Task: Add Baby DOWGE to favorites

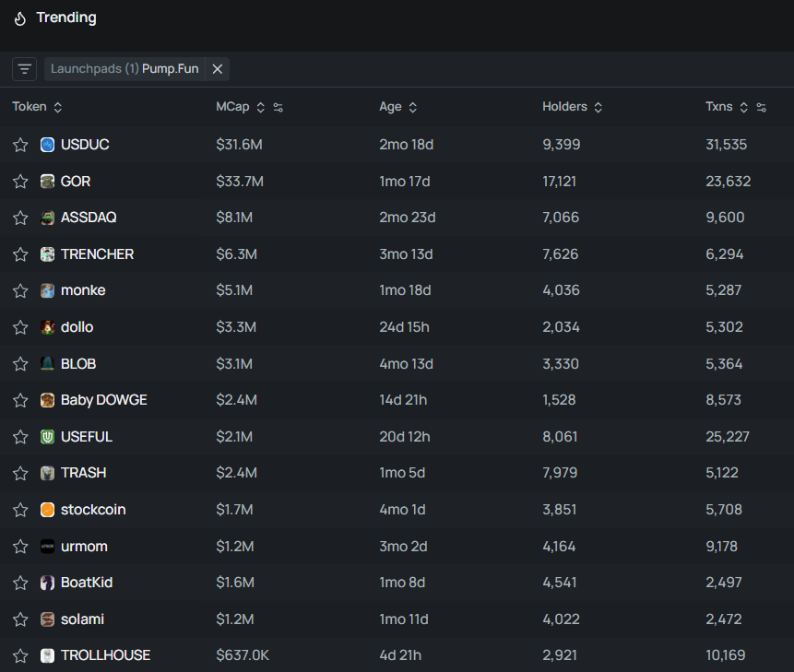Action: (20, 400)
